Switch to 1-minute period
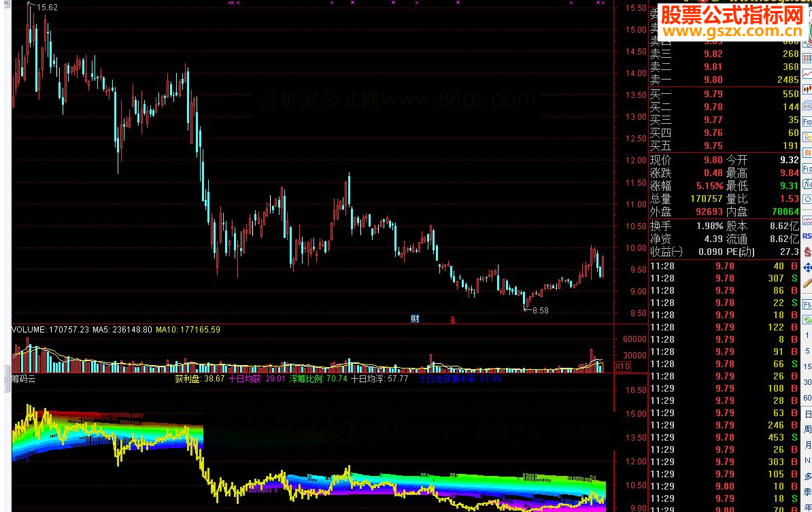Image resolution: width=812 pixels, height=512 pixels. click(x=807, y=335)
